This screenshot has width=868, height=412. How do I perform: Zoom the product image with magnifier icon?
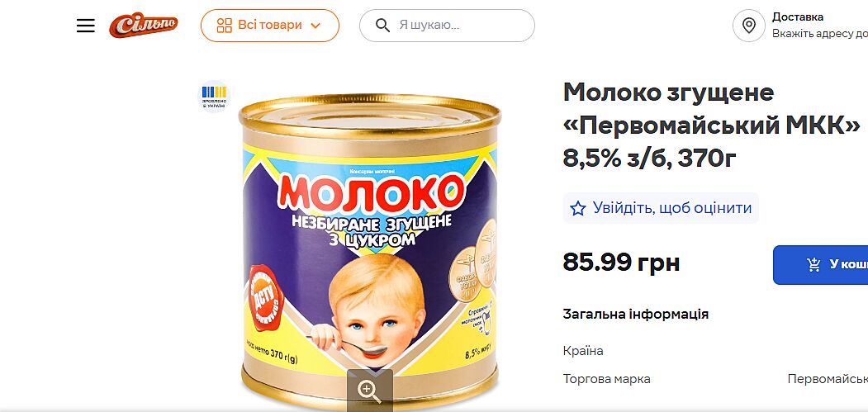point(369,391)
